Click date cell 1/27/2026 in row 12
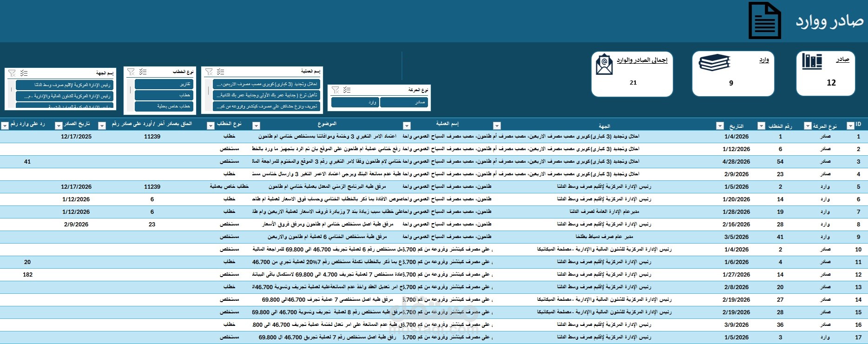 [x=736, y=275]
